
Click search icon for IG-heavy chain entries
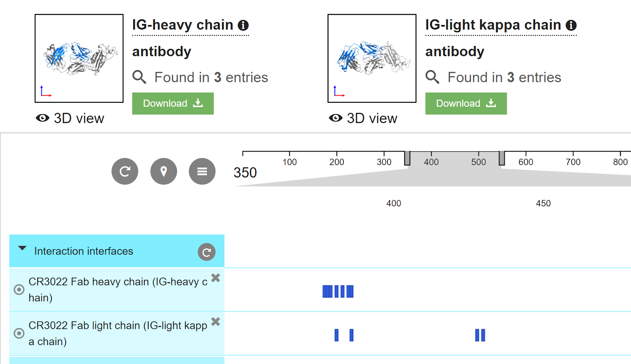click(139, 77)
